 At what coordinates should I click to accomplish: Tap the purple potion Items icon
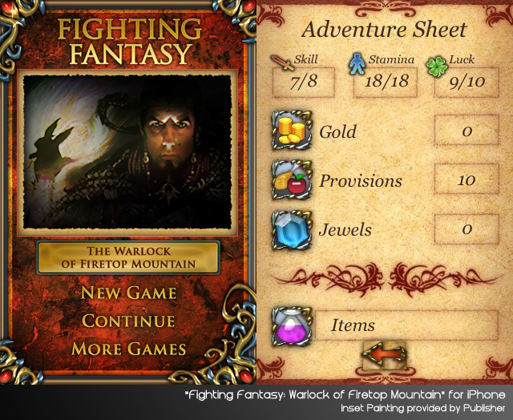click(292, 326)
